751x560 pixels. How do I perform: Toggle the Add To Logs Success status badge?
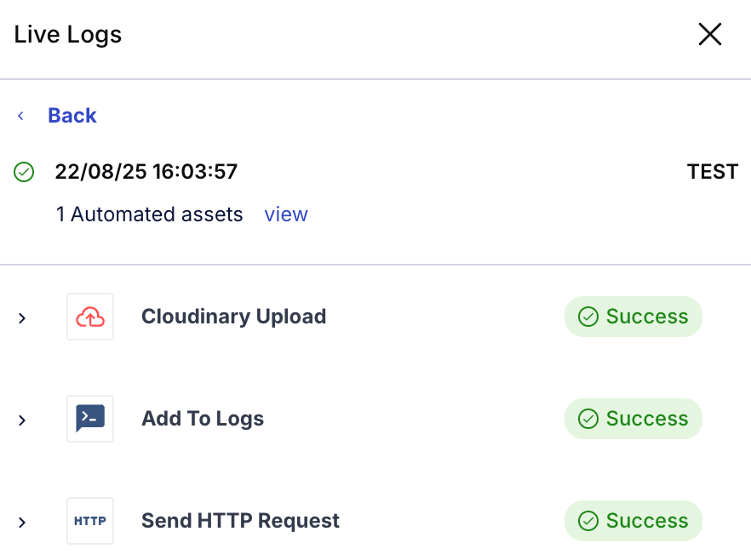point(633,418)
